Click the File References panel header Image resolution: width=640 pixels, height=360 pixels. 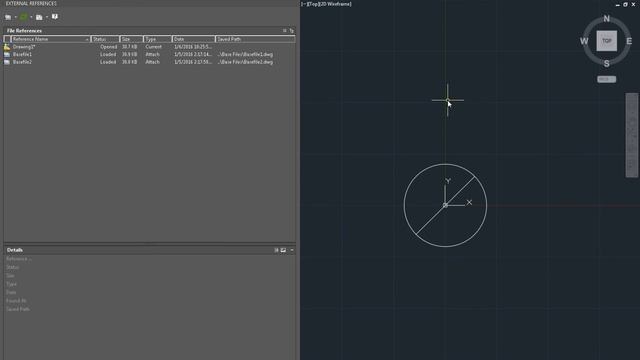pos(149,31)
